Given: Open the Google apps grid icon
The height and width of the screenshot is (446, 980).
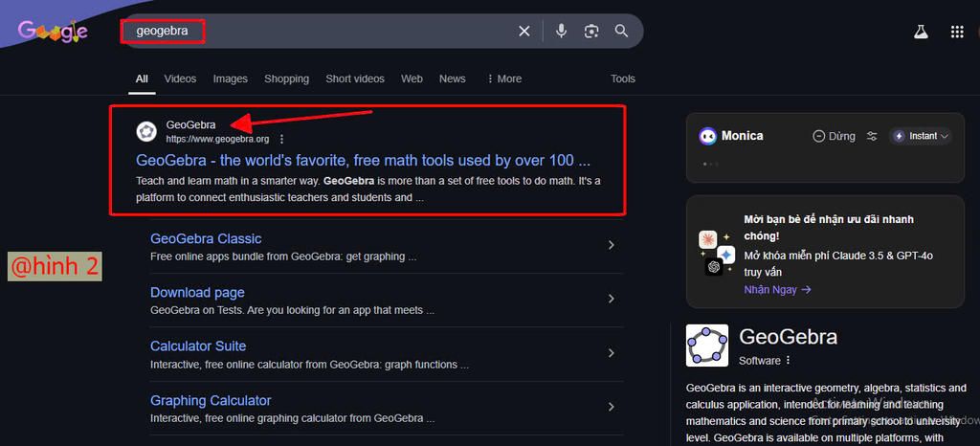Looking at the screenshot, I should point(957,32).
